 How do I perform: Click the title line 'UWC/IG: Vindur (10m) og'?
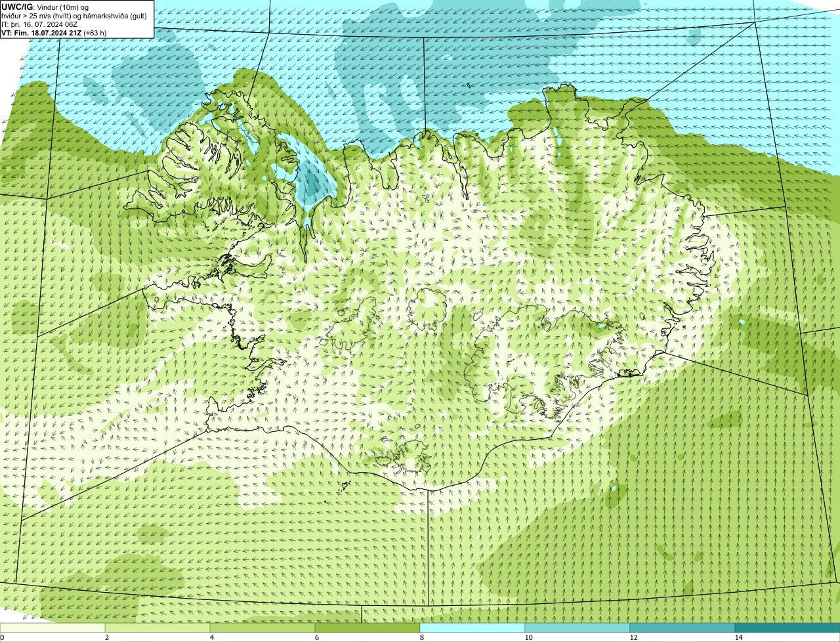coord(45,7)
